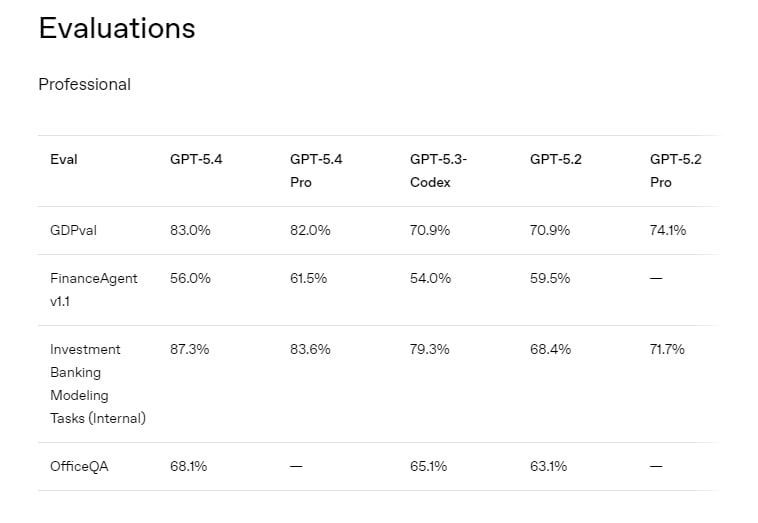The height and width of the screenshot is (523, 758).
Task: Click the 82.0% GDPval score
Action: (310, 230)
